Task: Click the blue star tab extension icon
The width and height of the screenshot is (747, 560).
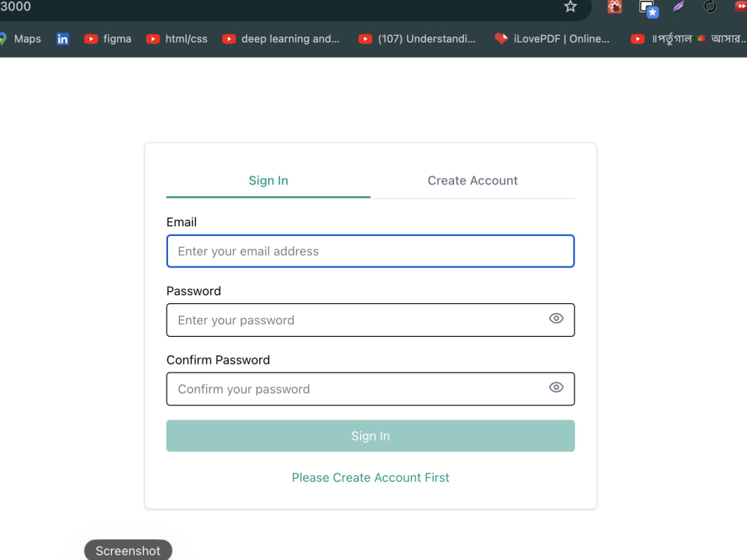Action: (648, 8)
